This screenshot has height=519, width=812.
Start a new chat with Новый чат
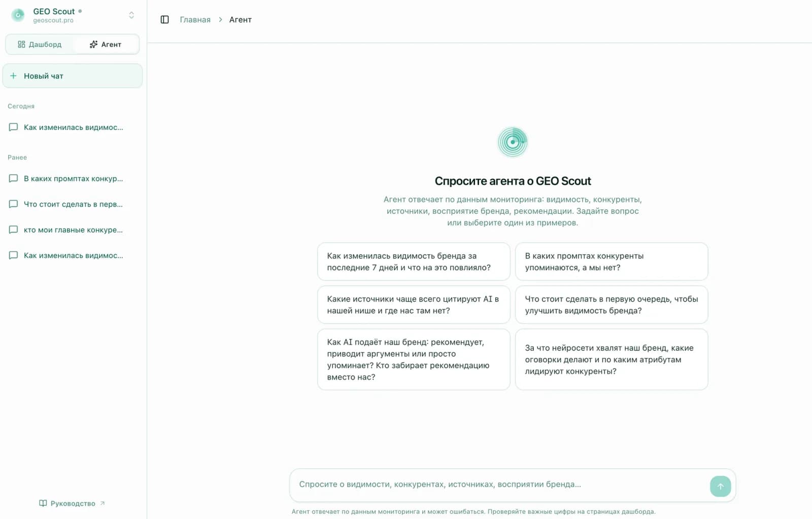pyautogui.click(x=73, y=76)
